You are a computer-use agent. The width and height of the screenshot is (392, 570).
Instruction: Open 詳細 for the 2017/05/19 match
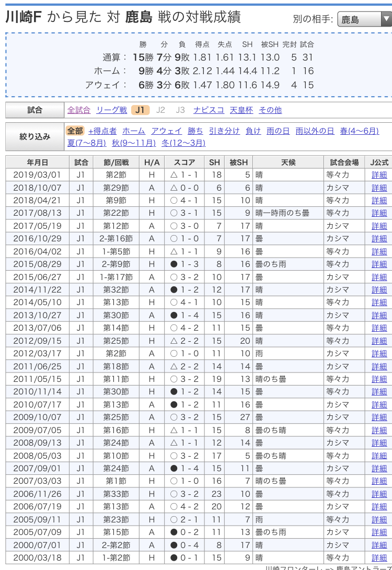click(x=379, y=226)
